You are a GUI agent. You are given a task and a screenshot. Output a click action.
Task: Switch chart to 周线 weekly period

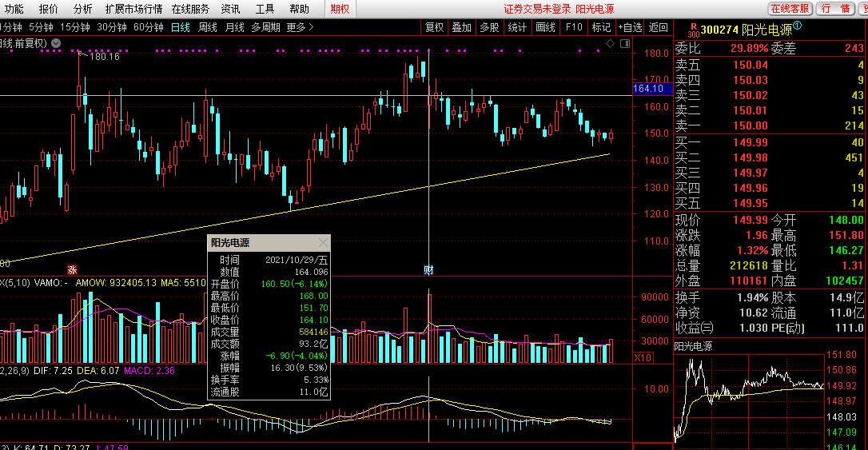[x=208, y=27]
